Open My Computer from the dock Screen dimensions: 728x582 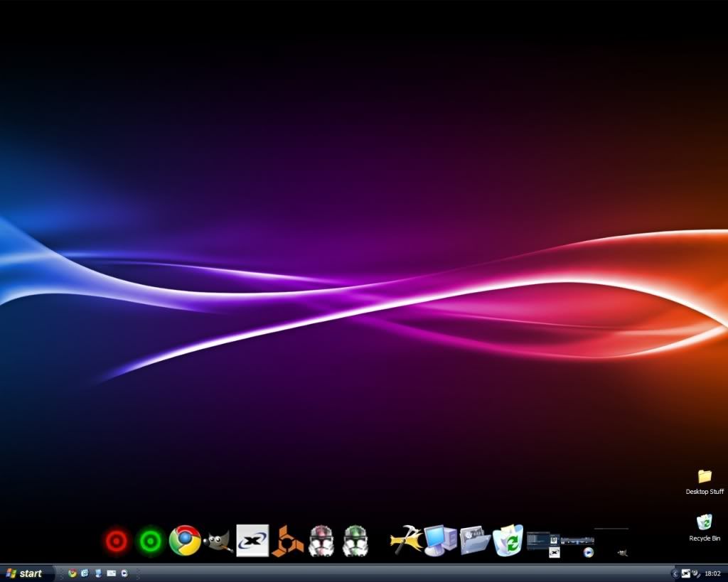coord(441,541)
